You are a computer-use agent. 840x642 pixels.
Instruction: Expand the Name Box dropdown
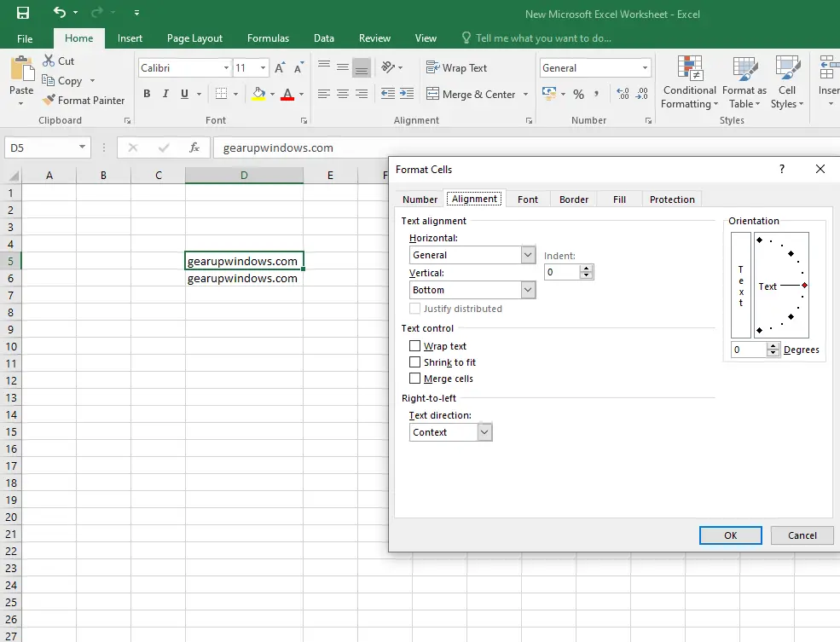click(x=82, y=147)
